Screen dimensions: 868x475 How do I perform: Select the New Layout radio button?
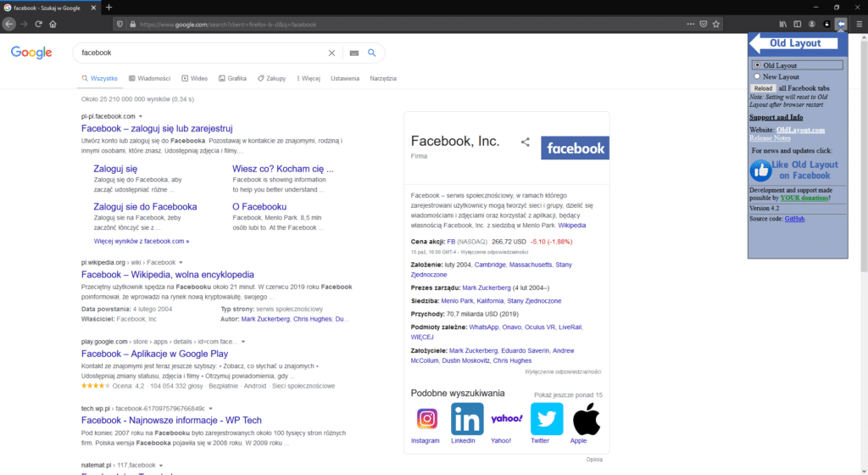pos(757,76)
